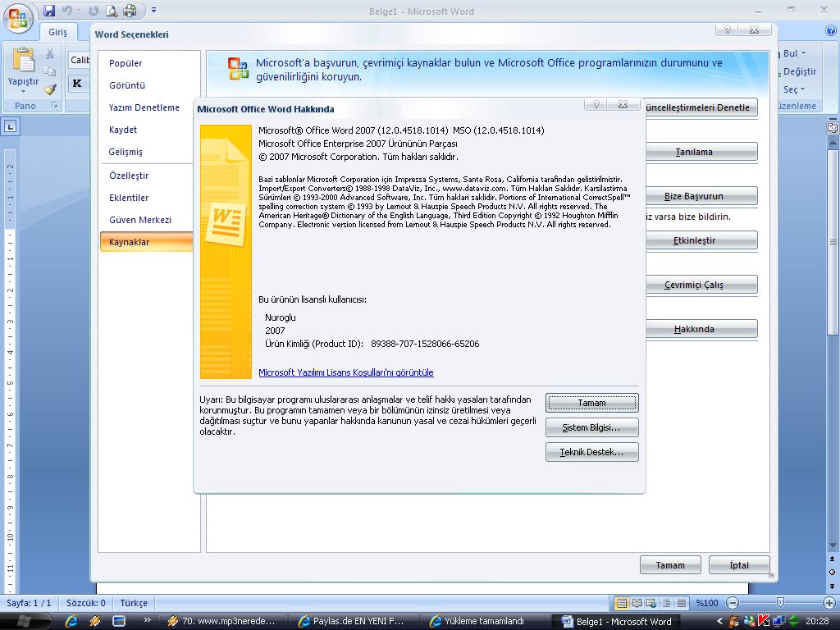Expand the Bul find dropdown
Viewport: 840px width, 630px height.
tap(803, 53)
